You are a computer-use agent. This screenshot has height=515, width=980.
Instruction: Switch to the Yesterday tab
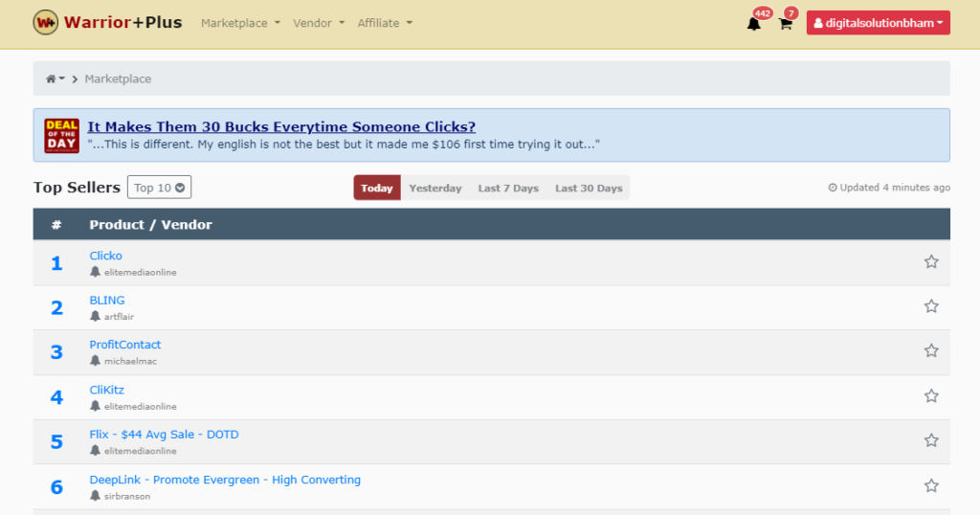pyautogui.click(x=435, y=189)
